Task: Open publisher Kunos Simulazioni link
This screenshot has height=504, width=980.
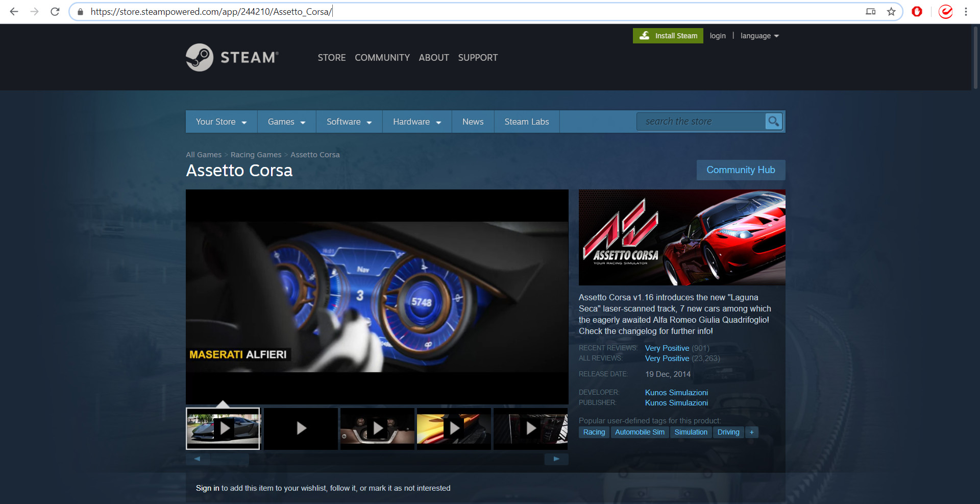Action: [676, 403]
